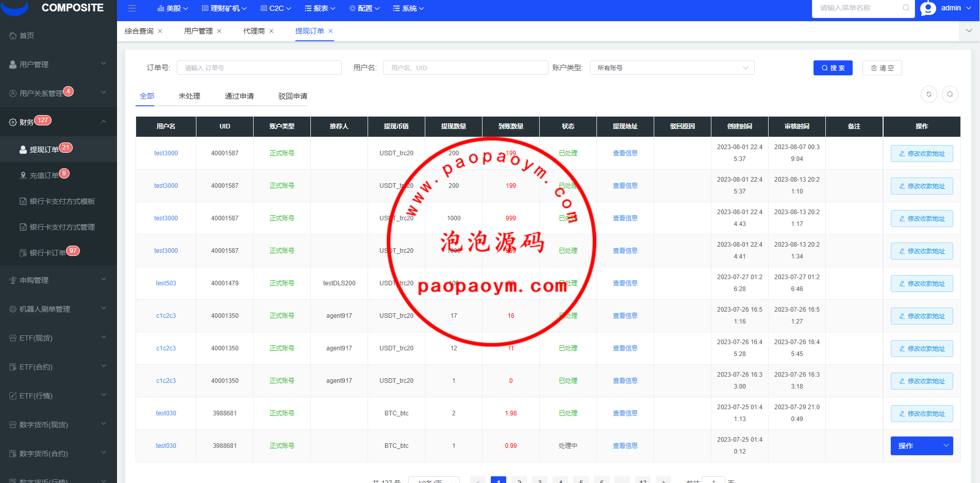Click the 银行卡订单 icon in sidebar
This screenshot has width=980, height=483.
coord(23,253)
